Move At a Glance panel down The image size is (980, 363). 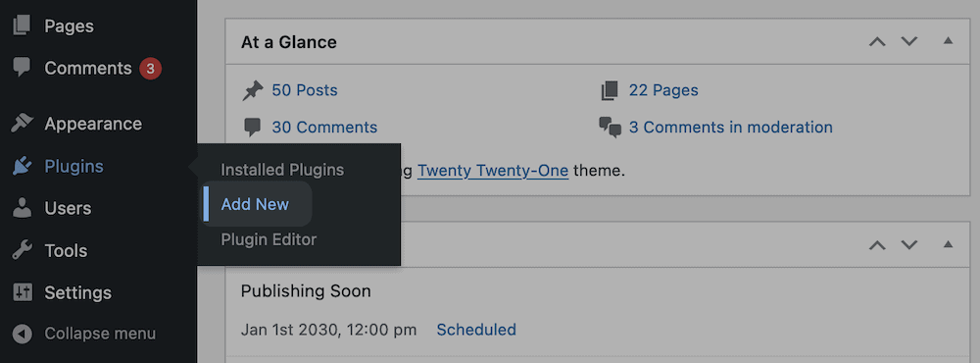(908, 41)
